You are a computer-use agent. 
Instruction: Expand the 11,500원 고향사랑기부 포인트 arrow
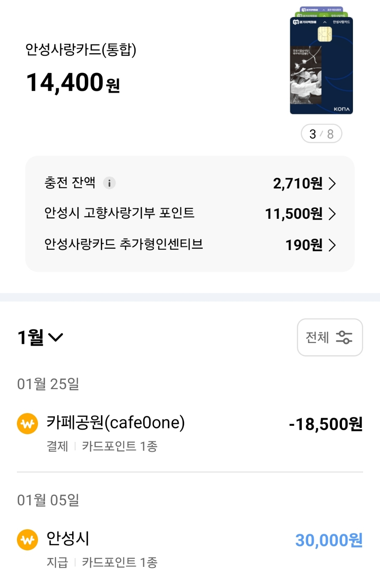(332, 214)
